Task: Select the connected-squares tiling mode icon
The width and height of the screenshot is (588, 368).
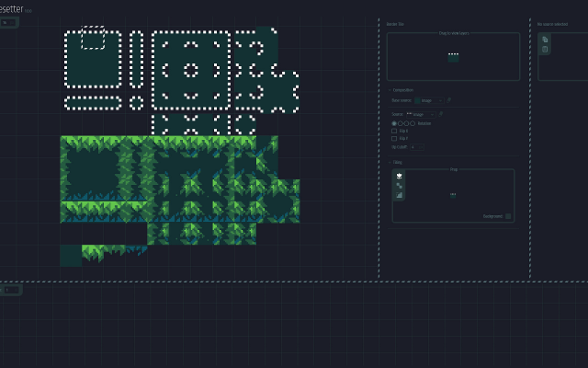Action: pos(399,186)
